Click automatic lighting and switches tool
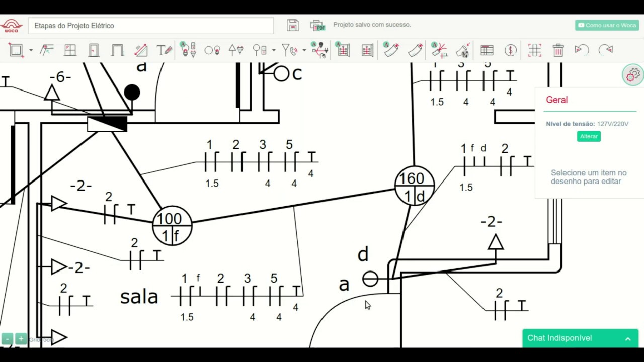The width and height of the screenshot is (644, 362). 188,50
